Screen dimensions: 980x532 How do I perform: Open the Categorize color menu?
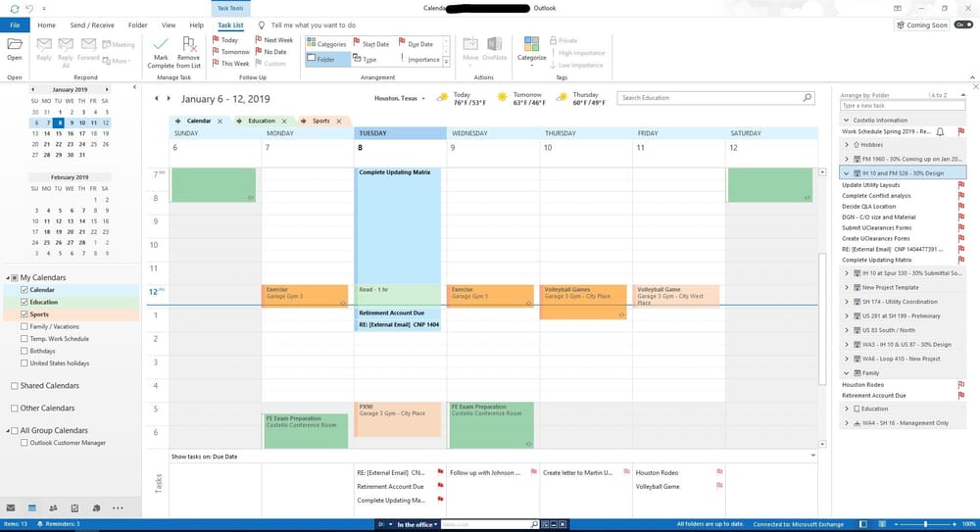(532, 50)
